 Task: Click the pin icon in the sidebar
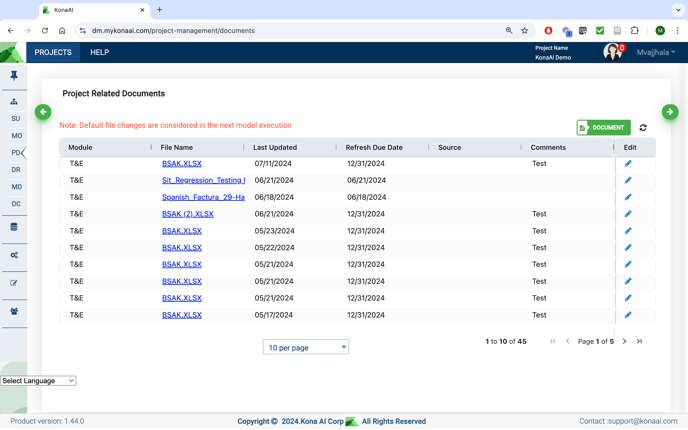pyautogui.click(x=14, y=76)
